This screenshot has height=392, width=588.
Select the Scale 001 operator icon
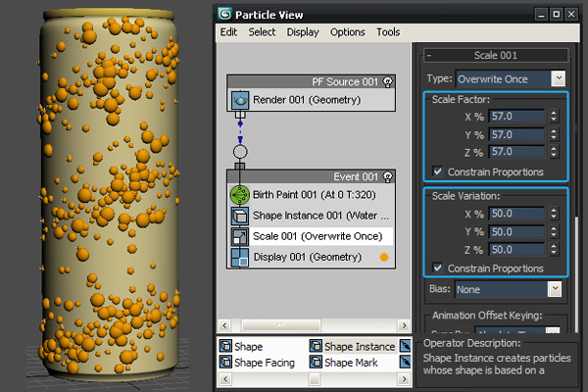[239, 236]
